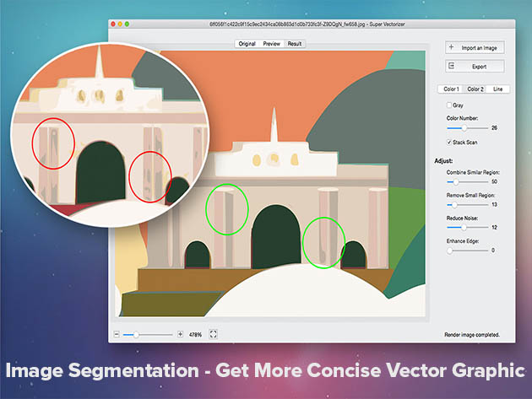Uncheck the Stack Scan option
The height and width of the screenshot is (399, 532).
tap(449, 143)
